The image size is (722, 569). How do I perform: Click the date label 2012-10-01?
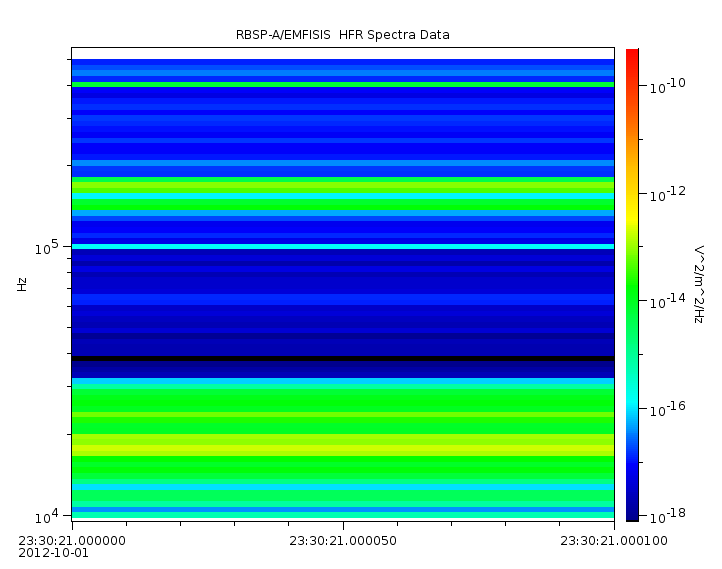click(53, 552)
